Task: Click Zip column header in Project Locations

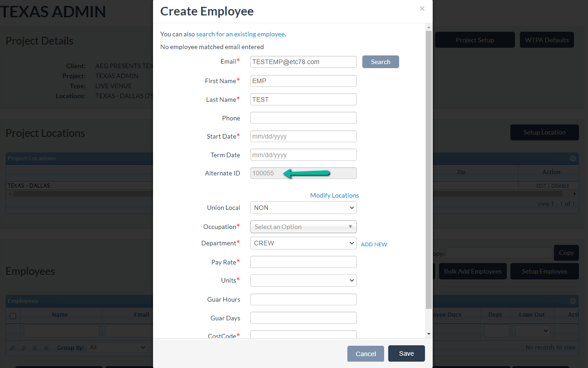Action: 461,172
